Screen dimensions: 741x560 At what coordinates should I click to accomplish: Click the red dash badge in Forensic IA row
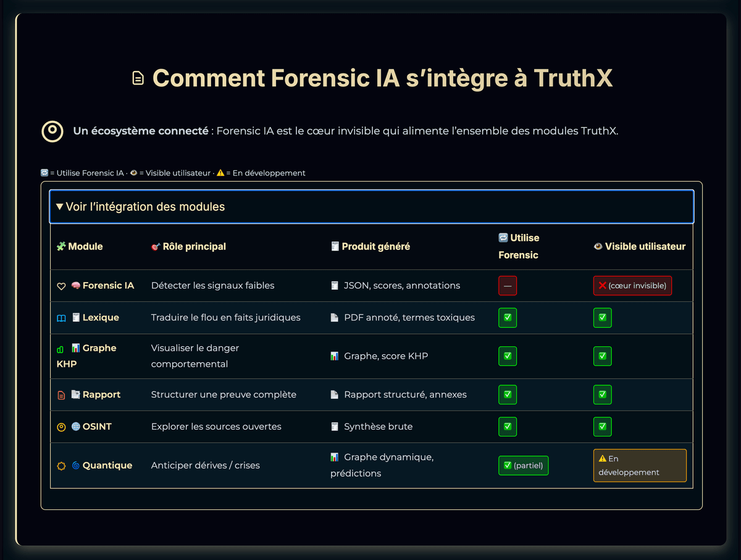(508, 286)
